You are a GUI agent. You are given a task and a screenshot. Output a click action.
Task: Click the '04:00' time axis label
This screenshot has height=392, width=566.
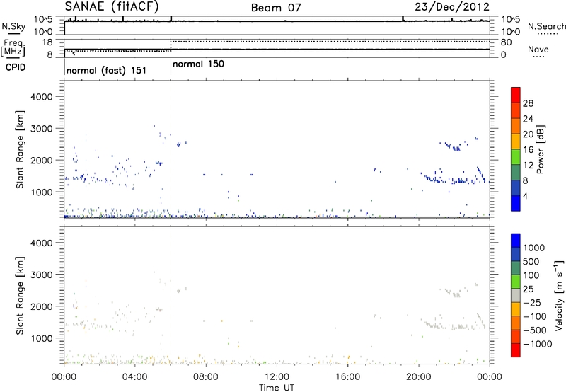pyautogui.click(x=135, y=377)
